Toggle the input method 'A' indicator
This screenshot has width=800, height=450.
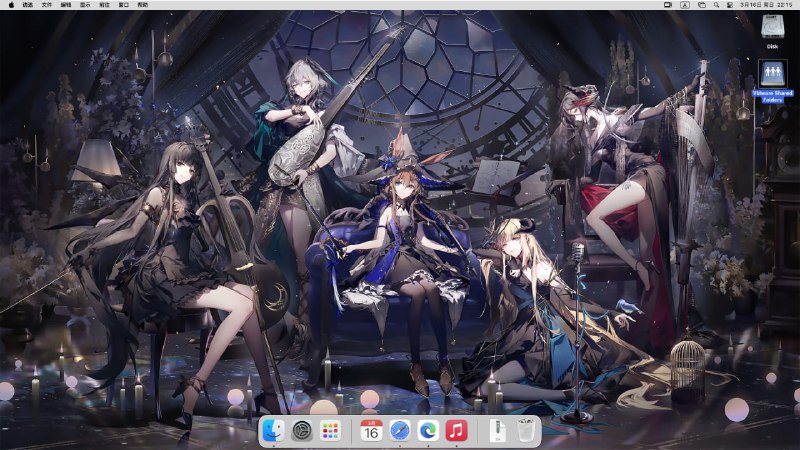tap(684, 5)
